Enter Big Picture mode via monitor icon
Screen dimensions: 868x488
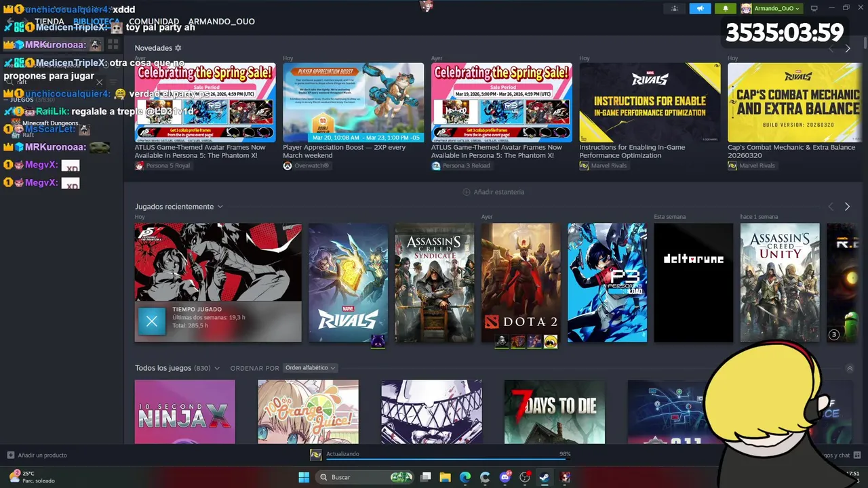tap(814, 8)
